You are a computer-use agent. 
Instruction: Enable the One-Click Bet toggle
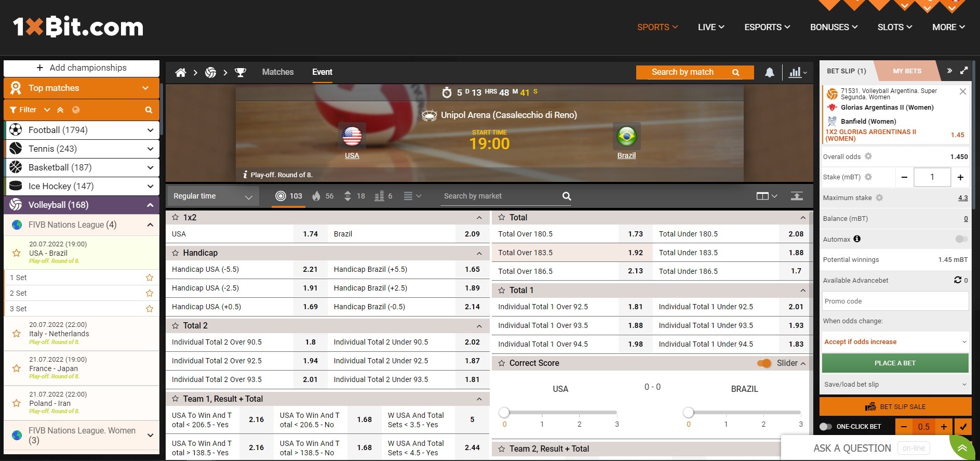point(826,427)
